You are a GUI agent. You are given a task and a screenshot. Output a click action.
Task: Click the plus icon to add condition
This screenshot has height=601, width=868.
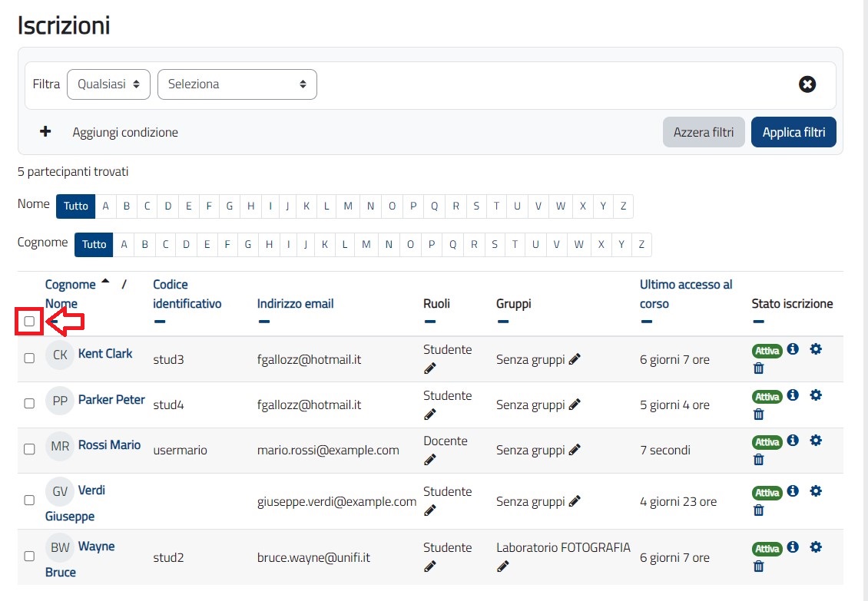[45, 132]
